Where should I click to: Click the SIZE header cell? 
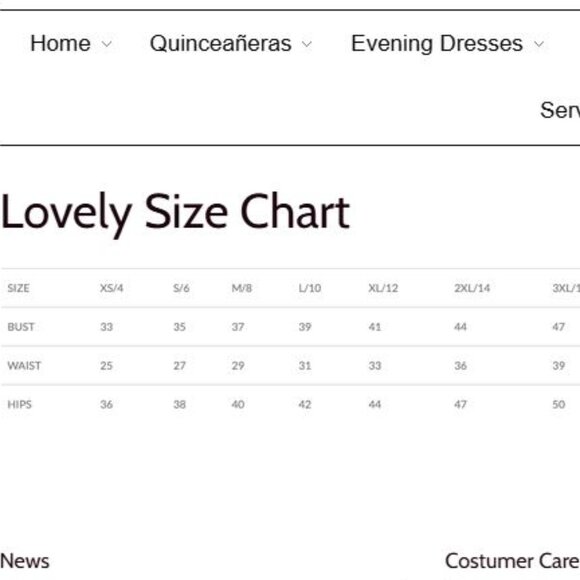click(x=18, y=288)
